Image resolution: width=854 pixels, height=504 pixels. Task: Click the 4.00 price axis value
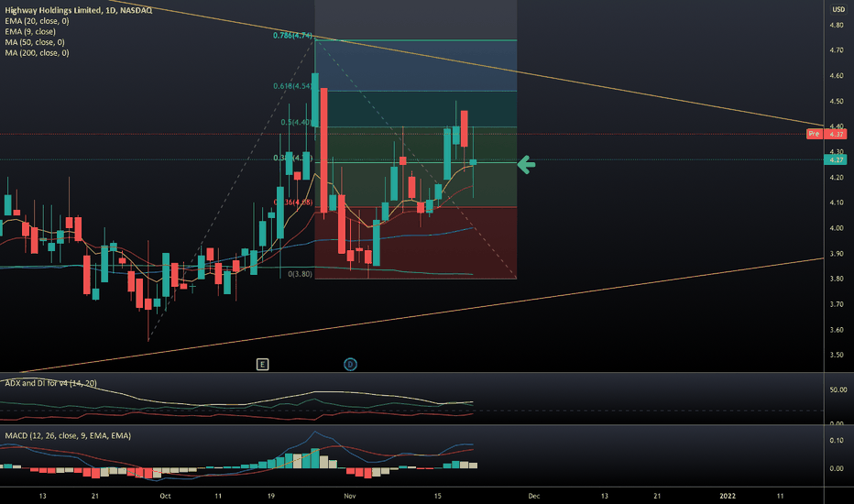(x=837, y=228)
